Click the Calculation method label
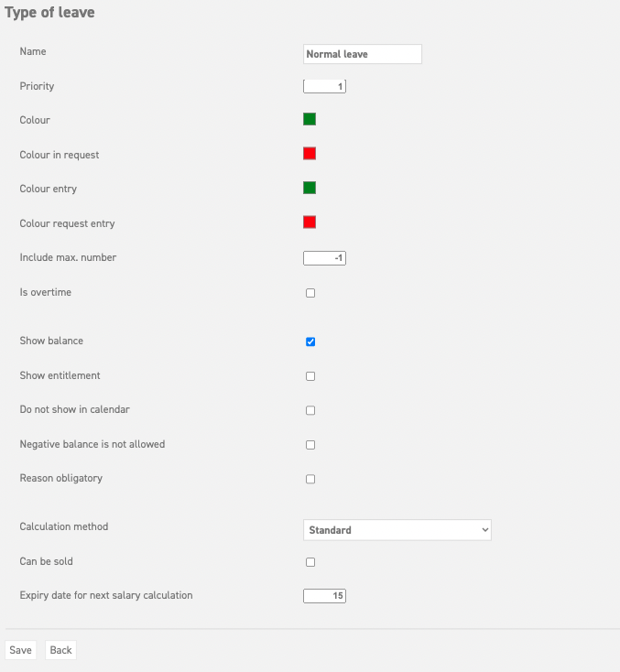Image resolution: width=620 pixels, height=672 pixels. (64, 526)
